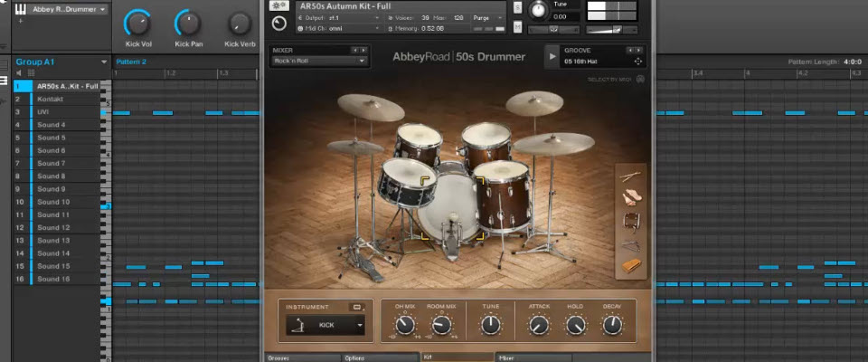Toggle the Select by MIDI icon
868x362 pixels.
click(x=640, y=80)
